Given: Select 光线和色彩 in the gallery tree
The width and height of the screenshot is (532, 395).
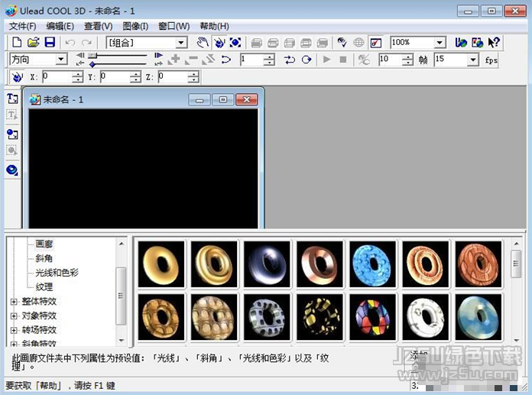Looking at the screenshot, I should (x=57, y=273).
